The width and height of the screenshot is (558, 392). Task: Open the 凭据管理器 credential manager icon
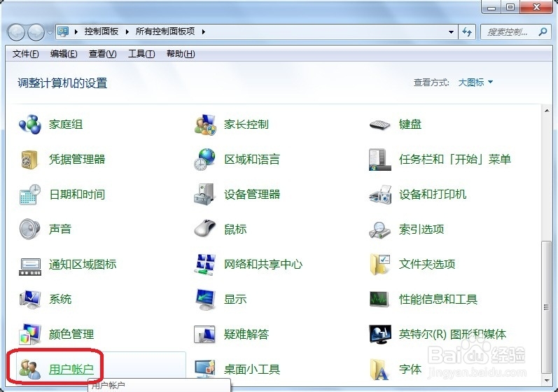coord(29,160)
